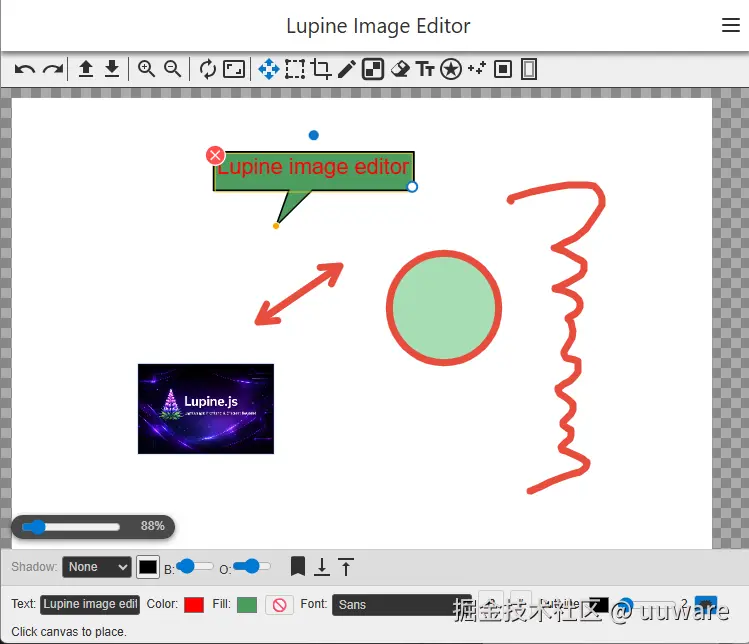Remove fill with the no-fill button
This screenshot has height=644, width=749.
pyautogui.click(x=279, y=605)
